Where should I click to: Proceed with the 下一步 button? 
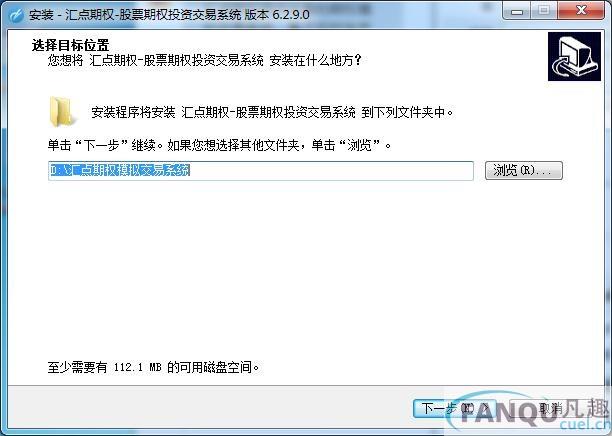pos(455,408)
